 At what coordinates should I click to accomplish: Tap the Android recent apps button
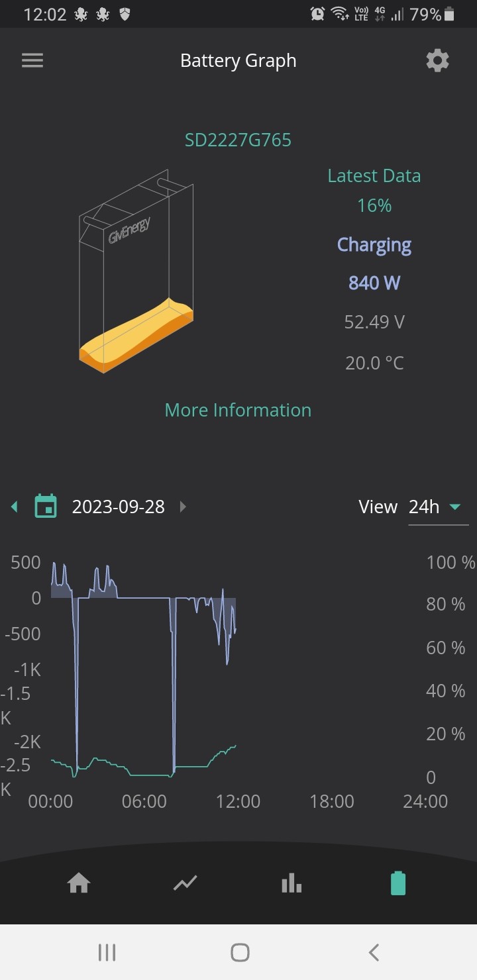(107, 952)
